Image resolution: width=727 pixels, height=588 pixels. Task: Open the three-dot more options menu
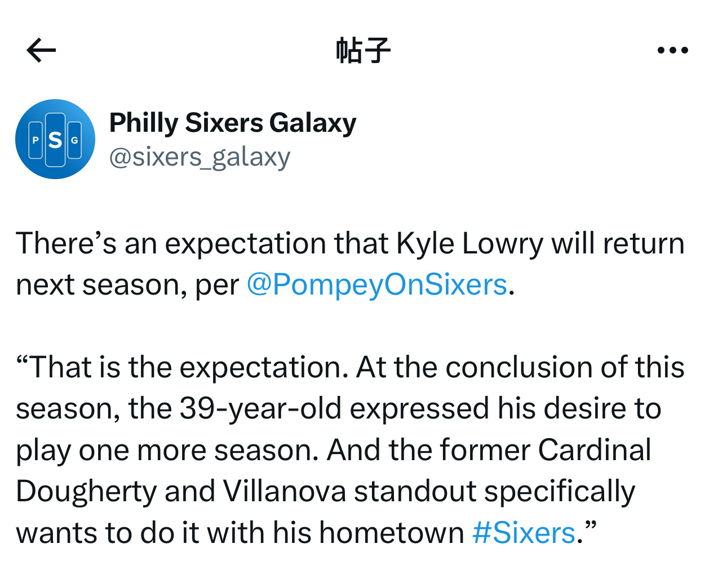[673, 50]
